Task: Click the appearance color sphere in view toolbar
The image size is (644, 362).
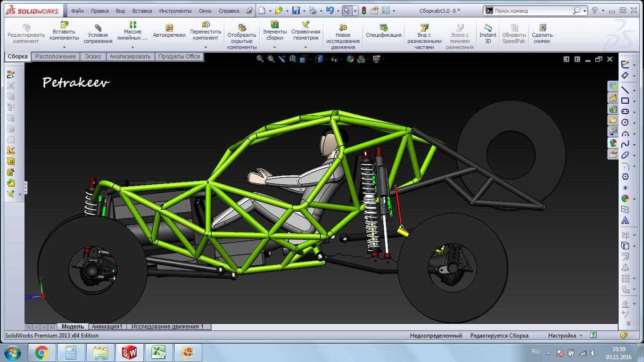Action: pyautogui.click(x=350, y=59)
